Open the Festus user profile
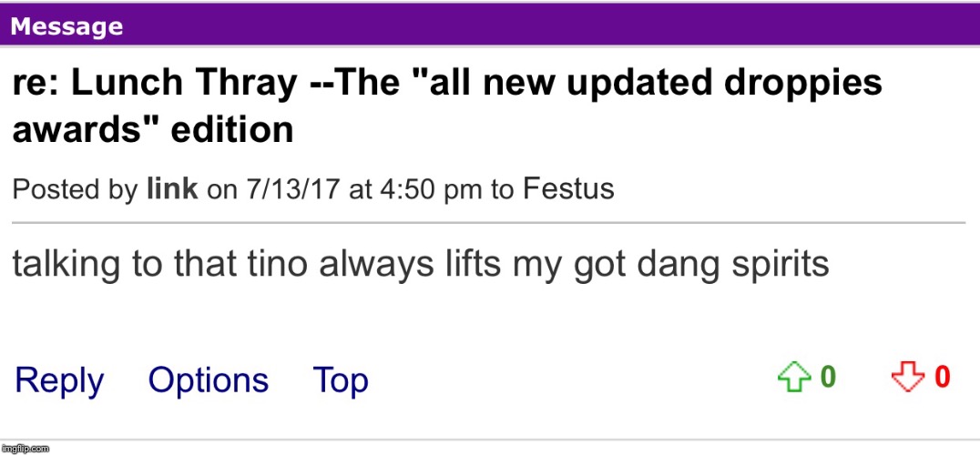This screenshot has width=980, height=455. tap(567, 189)
